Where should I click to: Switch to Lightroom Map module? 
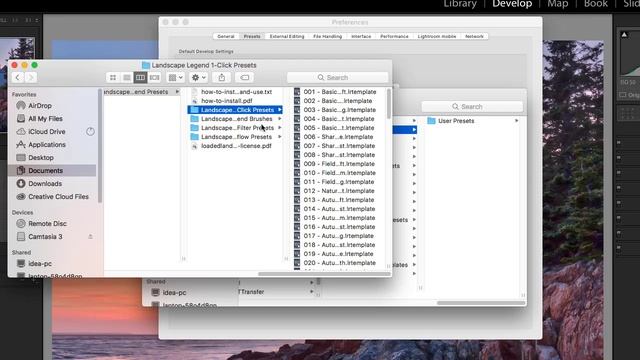click(558, 4)
